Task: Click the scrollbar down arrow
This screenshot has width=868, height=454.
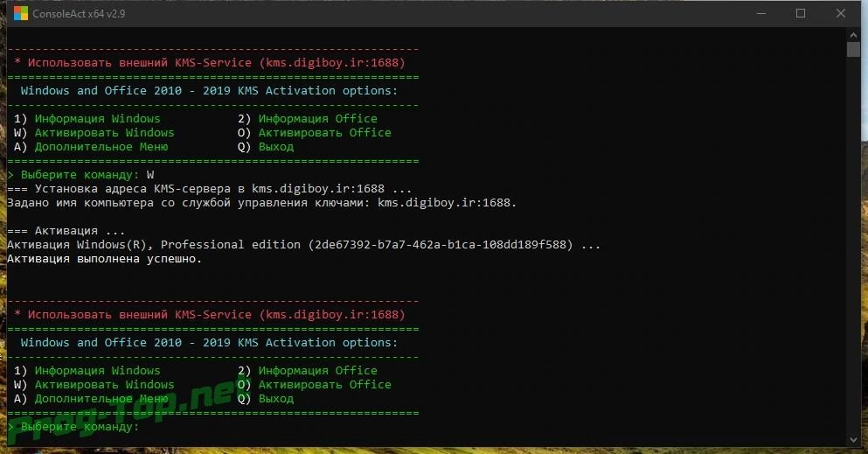Action: tap(853, 440)
